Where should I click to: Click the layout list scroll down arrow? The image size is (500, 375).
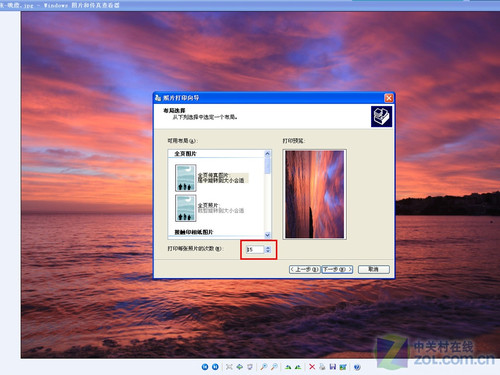pyautogui.click(x=267, y=235)
